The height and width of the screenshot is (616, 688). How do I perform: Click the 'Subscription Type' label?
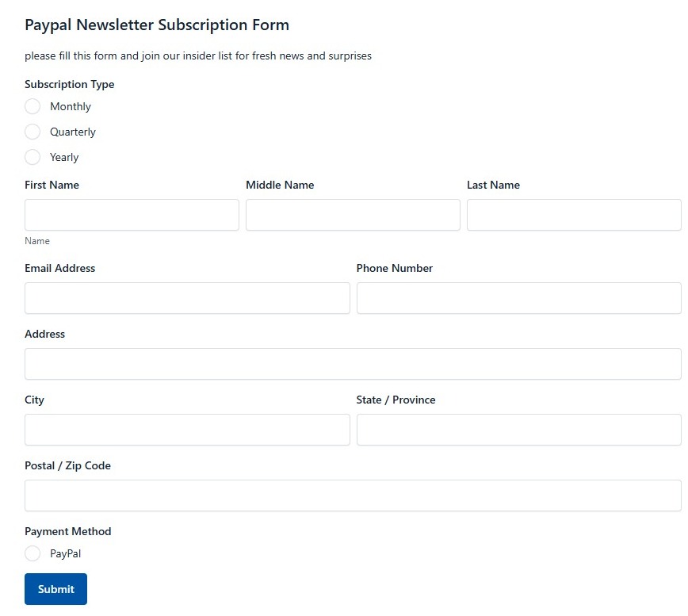pos(69,84)
